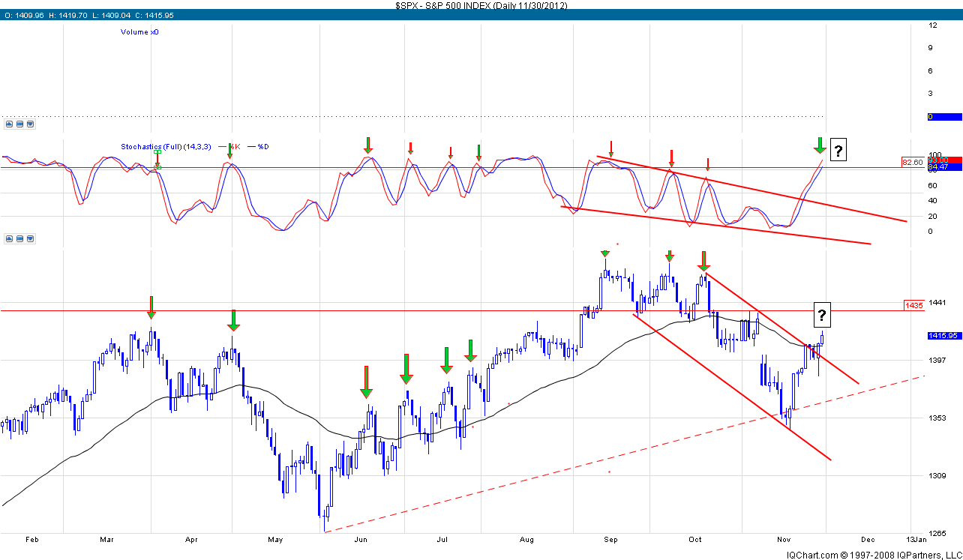Click the volume pane move-down icon

pyautogui.click(x=29, y=124)
